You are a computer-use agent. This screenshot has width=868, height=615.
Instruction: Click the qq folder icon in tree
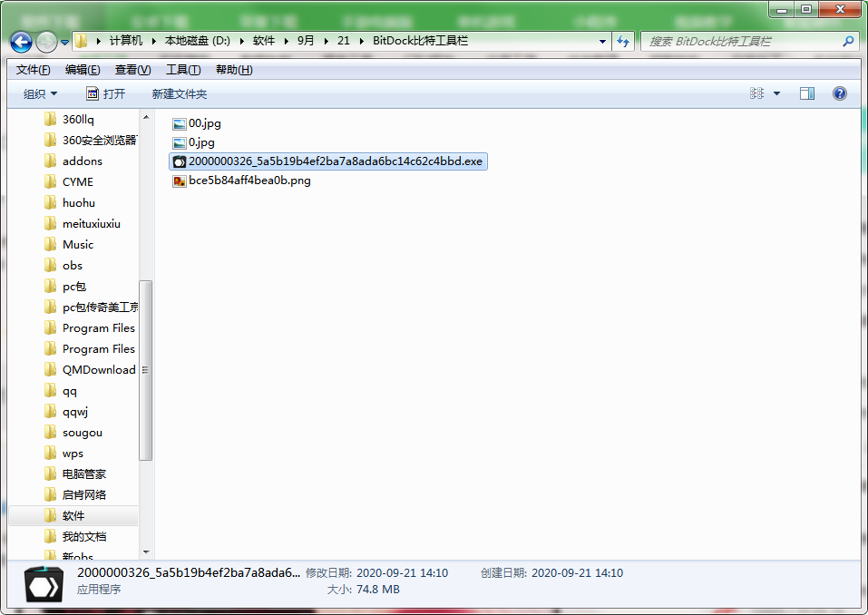(x=51, y=390)
